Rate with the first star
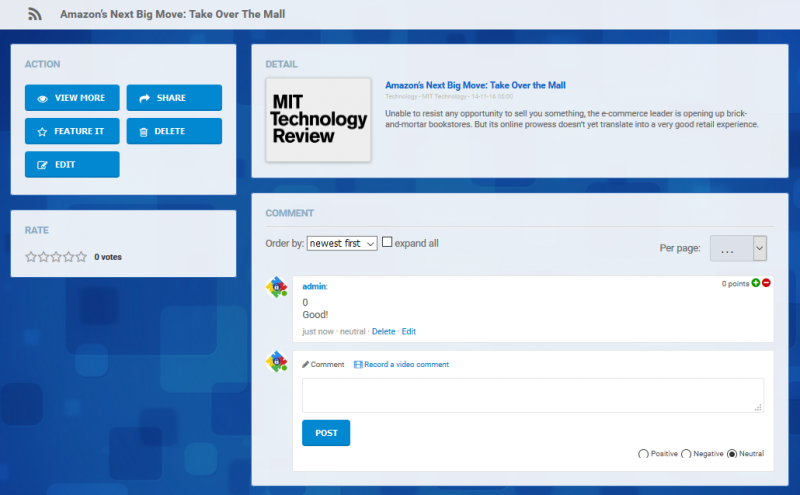The height and width of the screenshot is (495, 800). pyautogui.click(x=31, y=257)
